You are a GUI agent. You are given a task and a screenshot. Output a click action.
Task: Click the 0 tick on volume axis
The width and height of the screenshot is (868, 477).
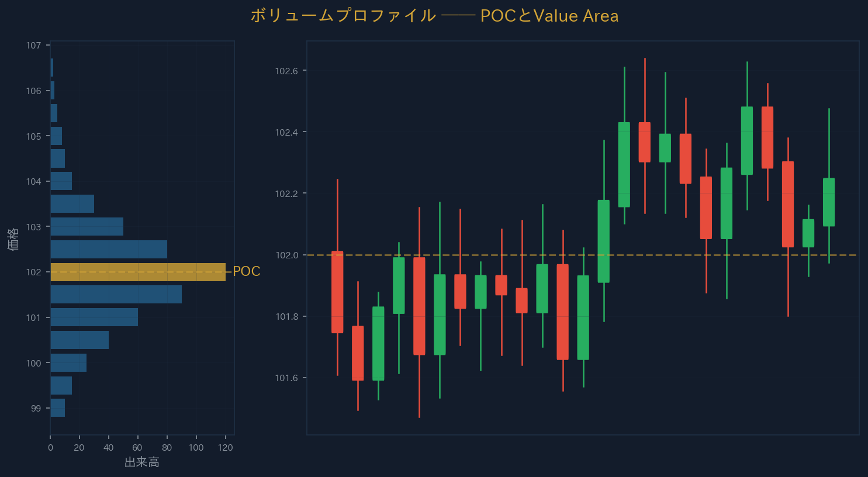[x=50, y=448]
